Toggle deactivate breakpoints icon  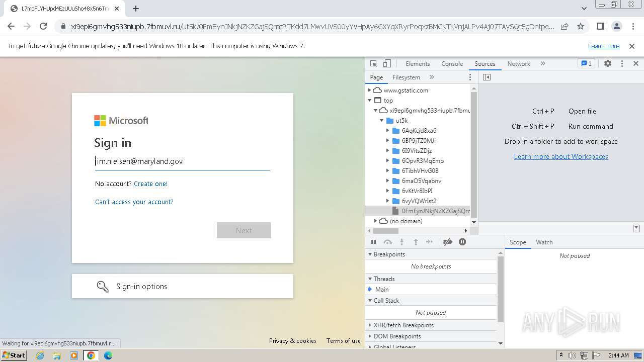point(448,242)
